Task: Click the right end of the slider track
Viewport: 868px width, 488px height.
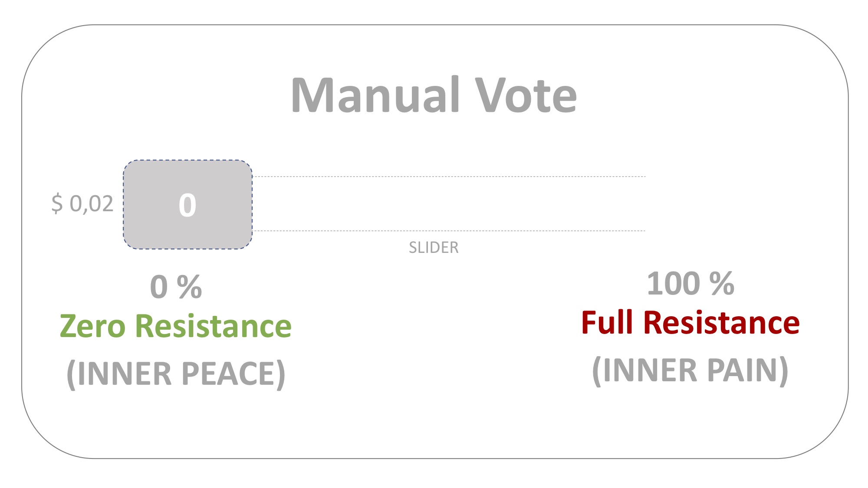Action: [x=642, y=204]
